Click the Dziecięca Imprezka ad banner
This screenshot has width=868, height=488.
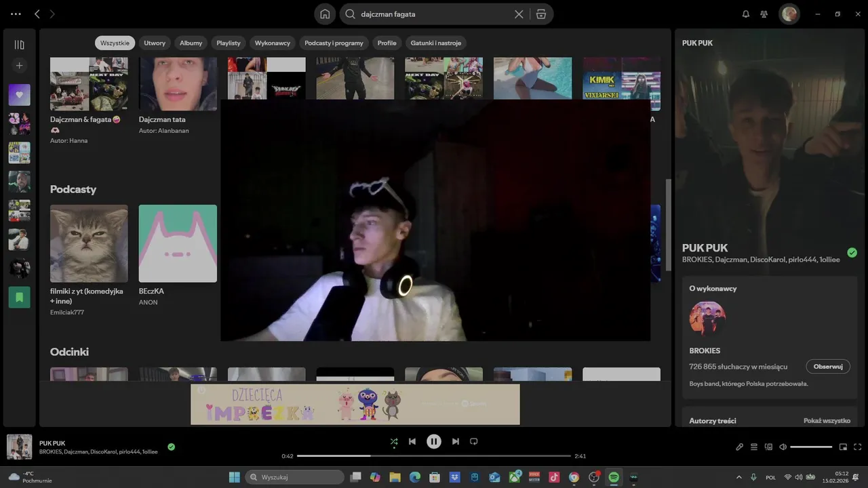tap(355, 404)
